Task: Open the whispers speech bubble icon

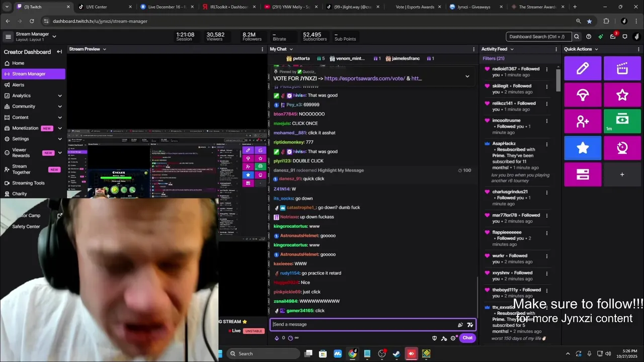Action: 625,37
